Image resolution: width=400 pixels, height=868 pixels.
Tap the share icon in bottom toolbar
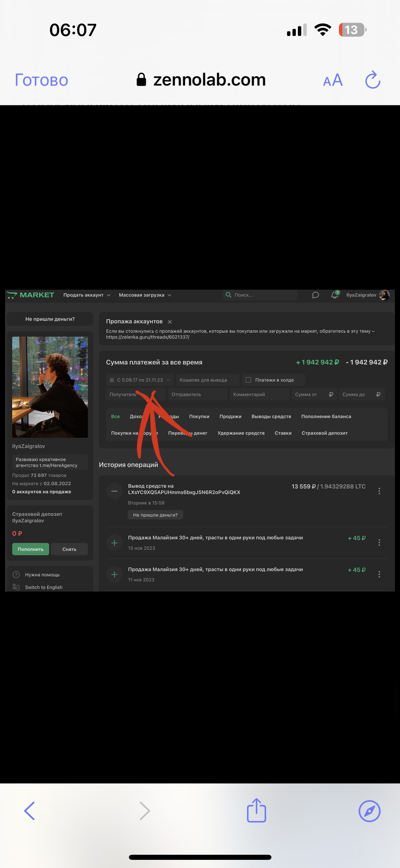256,810
